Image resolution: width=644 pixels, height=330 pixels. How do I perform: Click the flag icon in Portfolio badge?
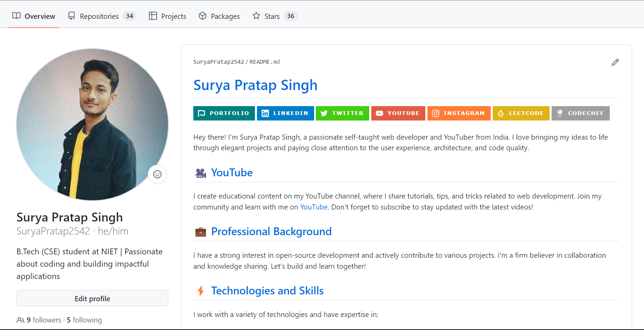202,113
